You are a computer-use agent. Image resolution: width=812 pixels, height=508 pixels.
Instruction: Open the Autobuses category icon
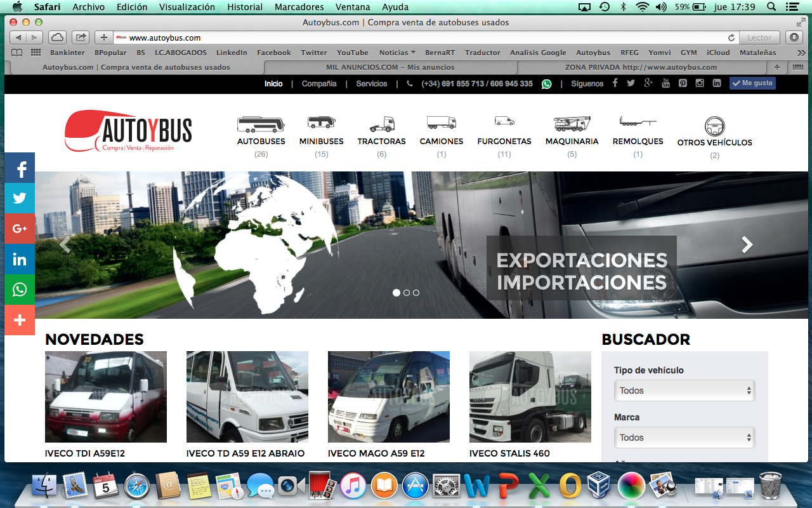point(261,124)
